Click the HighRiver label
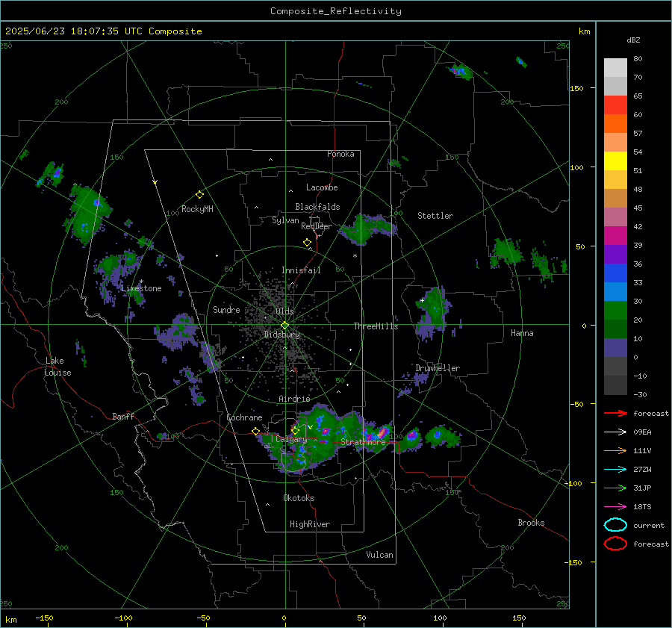 [x=309, y=524]
